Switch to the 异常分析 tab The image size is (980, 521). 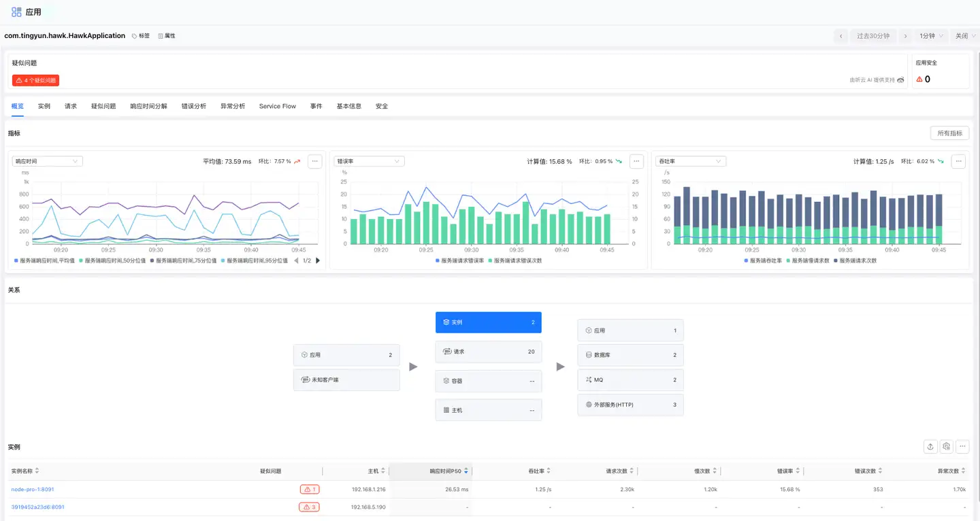232,106
